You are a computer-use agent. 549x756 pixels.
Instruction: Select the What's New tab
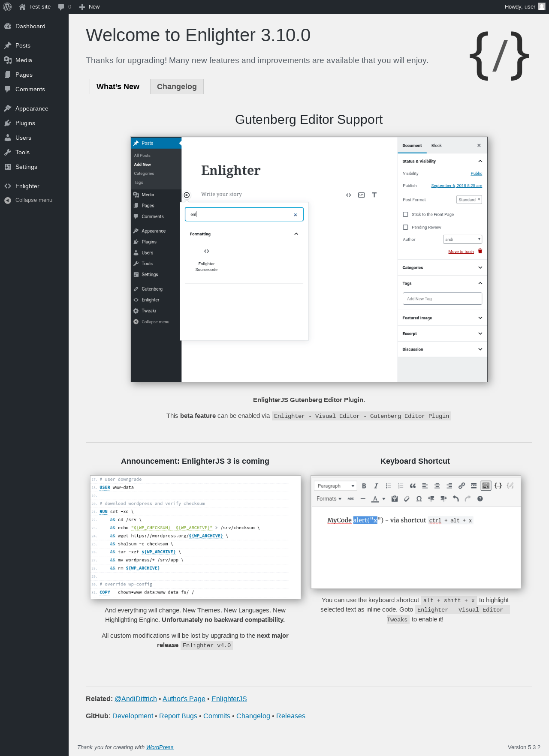[118, 87]
